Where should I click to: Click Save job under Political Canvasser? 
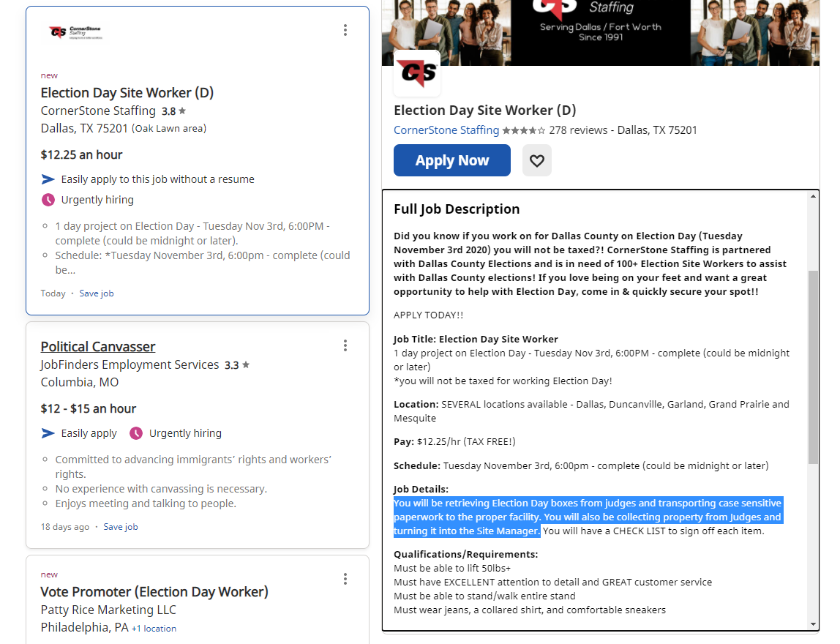click(121, 527)
